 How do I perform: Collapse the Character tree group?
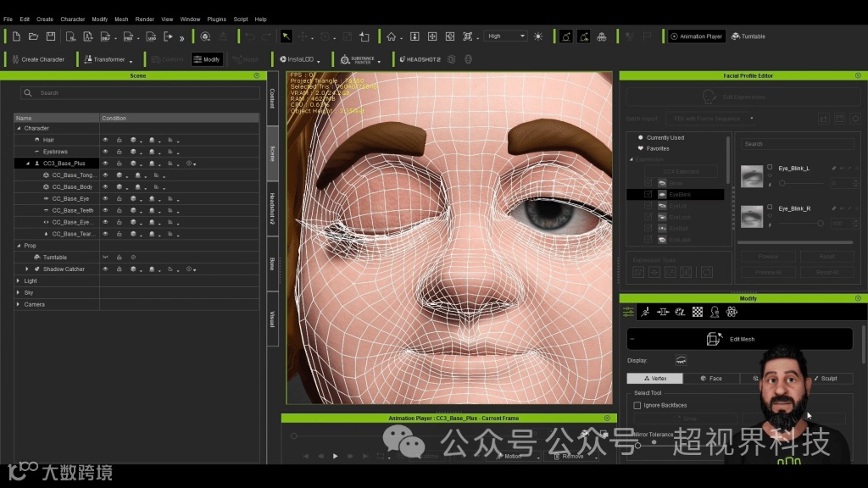[18, 128]
